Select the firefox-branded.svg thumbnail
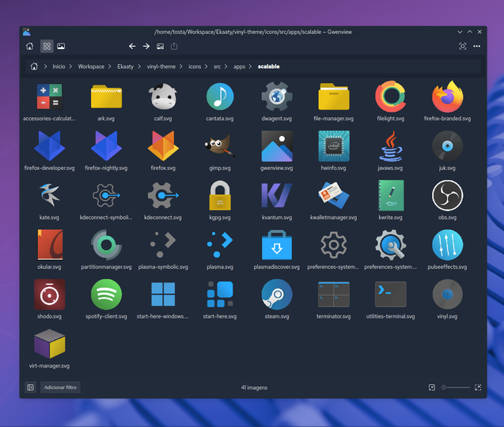Image resolution: width=504 pixels, height=427 pixels. (448, 96)
